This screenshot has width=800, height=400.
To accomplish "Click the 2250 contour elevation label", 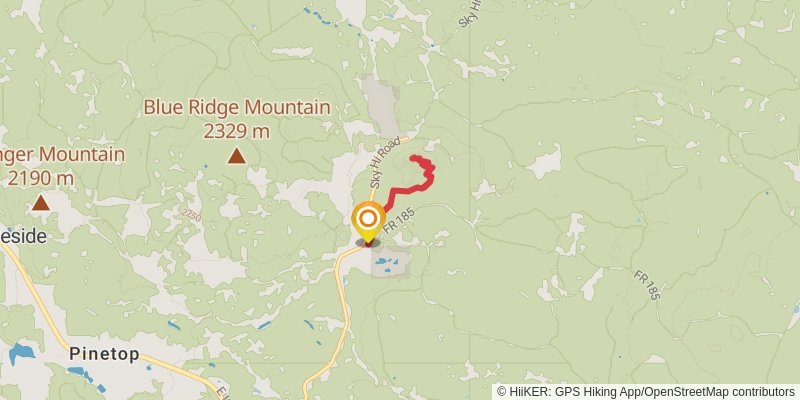I will pyautogui.click(x=190, y=215).
